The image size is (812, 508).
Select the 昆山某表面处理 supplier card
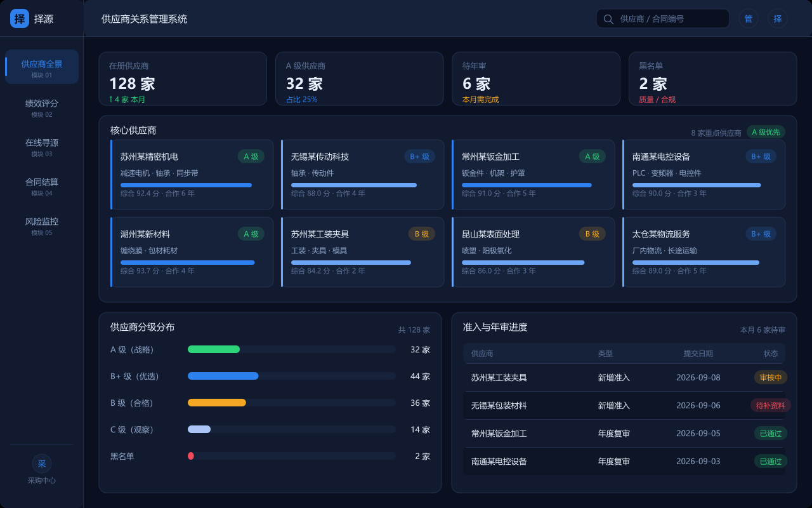534,252
